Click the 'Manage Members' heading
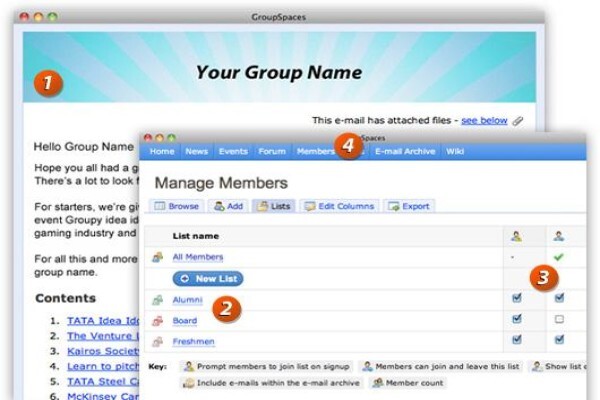600x400 pixels. (221, 183)
